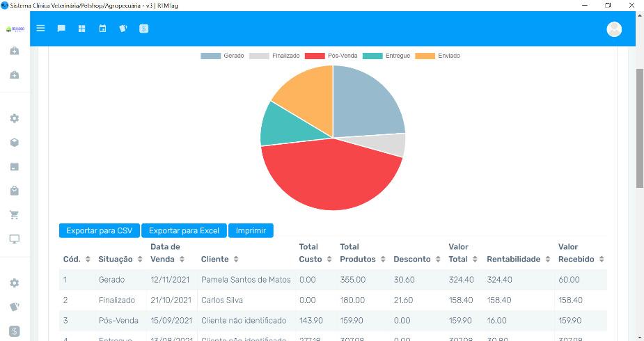Click the shopping cart sidebar icon
The width and height of the screenshot is (644, 341).
[14, 215]
